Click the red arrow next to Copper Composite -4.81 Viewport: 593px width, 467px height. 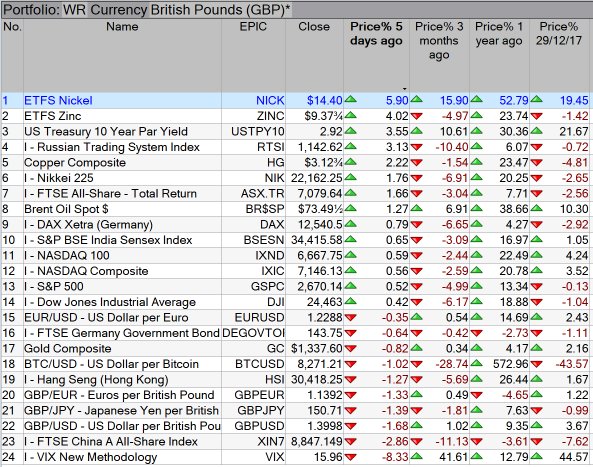536,162
